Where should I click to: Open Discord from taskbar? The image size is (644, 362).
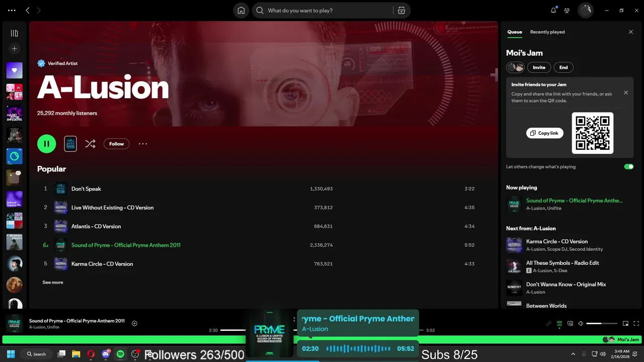(x=106, y=354)
